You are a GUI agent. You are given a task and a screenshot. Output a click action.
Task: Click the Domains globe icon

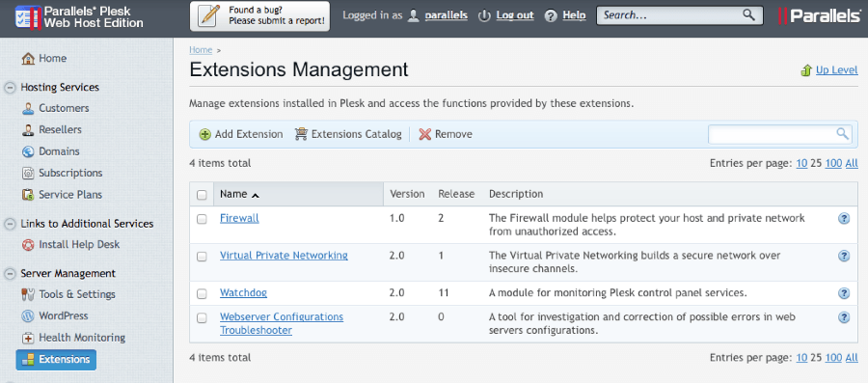tap(28, 151)
